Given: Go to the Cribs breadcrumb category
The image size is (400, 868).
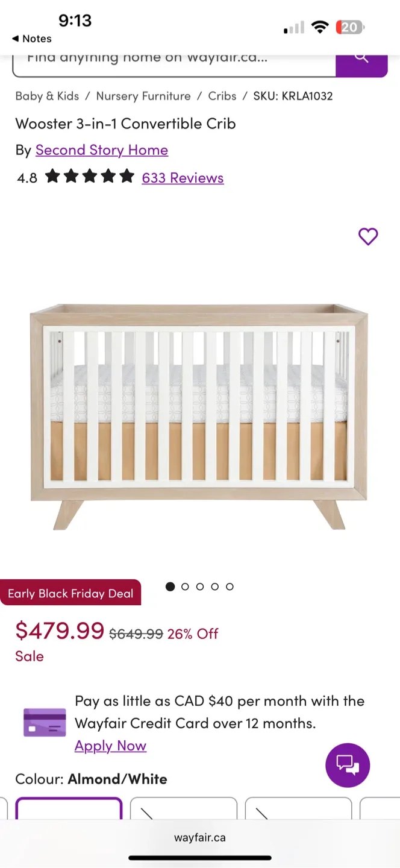Looking at the screenshot, I should click(x=222, y=96).
